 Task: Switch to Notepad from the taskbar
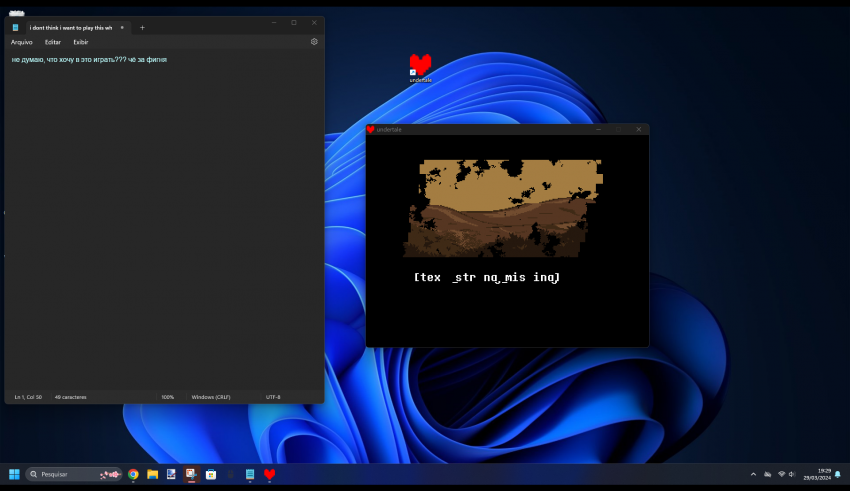[x=250, y=474]
